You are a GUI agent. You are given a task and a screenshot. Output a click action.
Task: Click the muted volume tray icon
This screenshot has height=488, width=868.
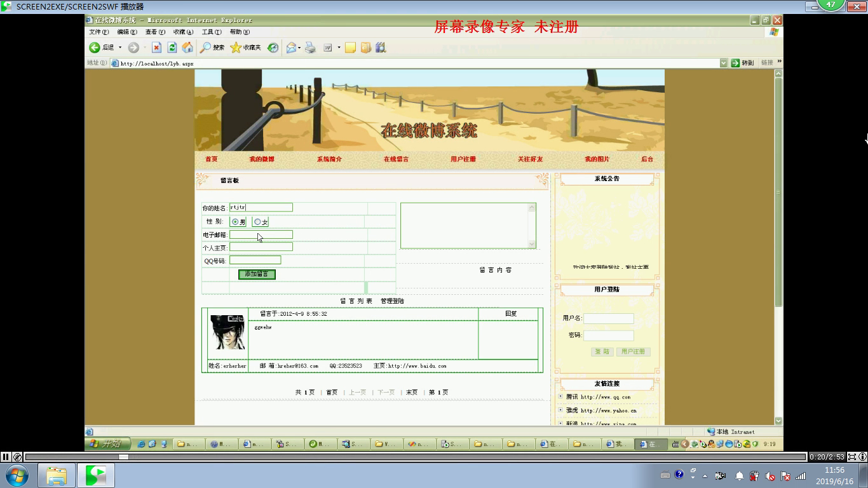pos(770,475)
